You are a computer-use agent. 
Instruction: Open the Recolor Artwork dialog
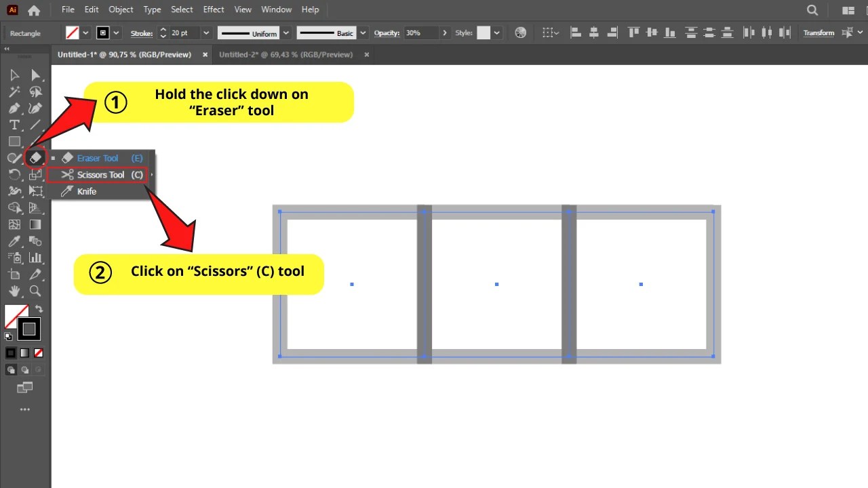pyautogui.click(x=520, y=33)
